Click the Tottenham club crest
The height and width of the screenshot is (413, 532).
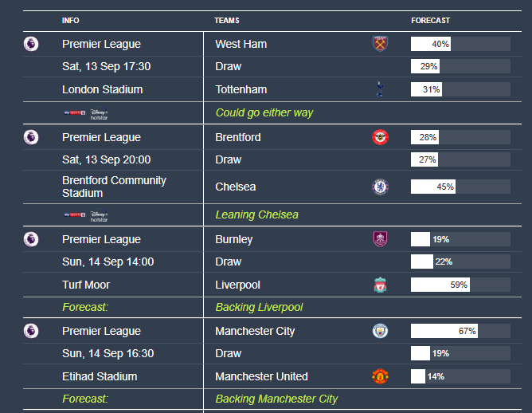(380, 89)
